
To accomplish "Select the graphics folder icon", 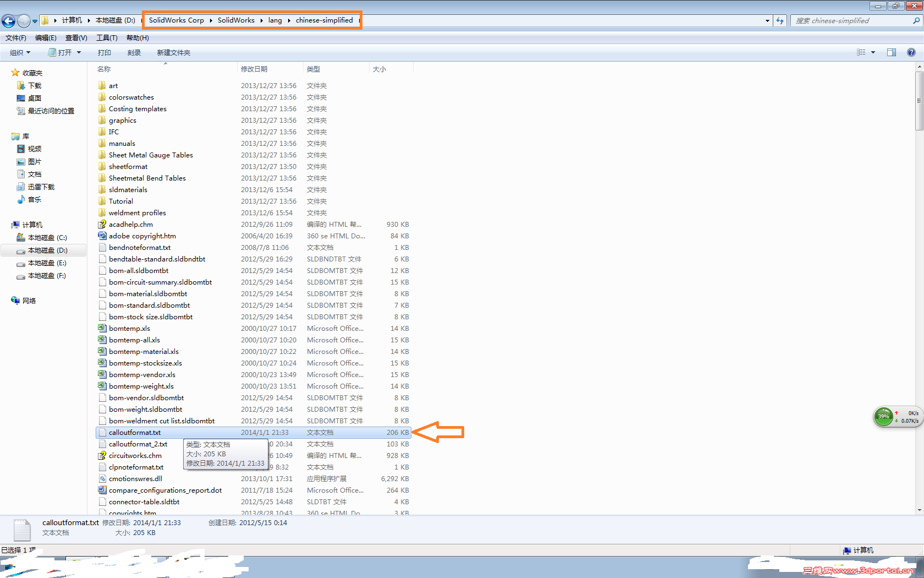I will point(102,120).
